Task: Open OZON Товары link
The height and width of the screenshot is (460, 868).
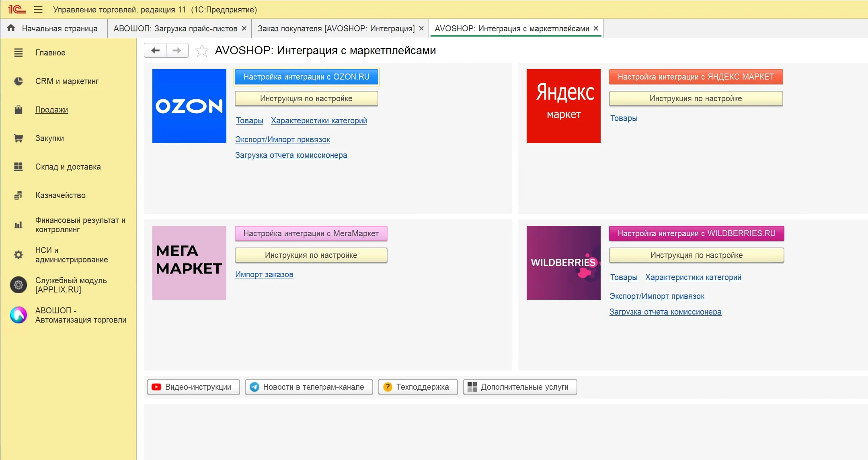Action: coord(250,121)
